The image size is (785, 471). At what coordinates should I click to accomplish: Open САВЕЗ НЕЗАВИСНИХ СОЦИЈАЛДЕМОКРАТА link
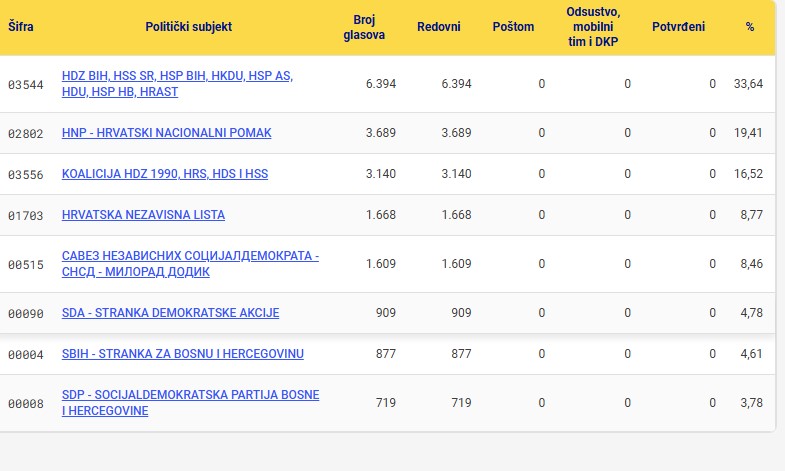pos(190,264)
